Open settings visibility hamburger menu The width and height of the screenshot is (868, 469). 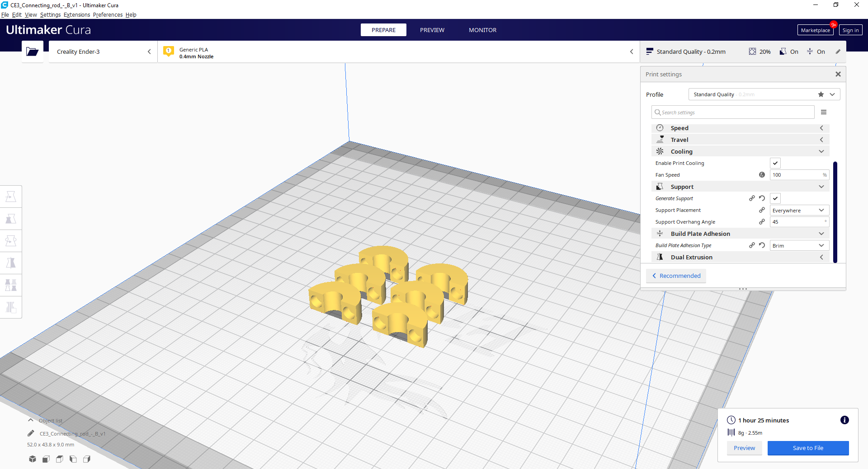(824, 112)
